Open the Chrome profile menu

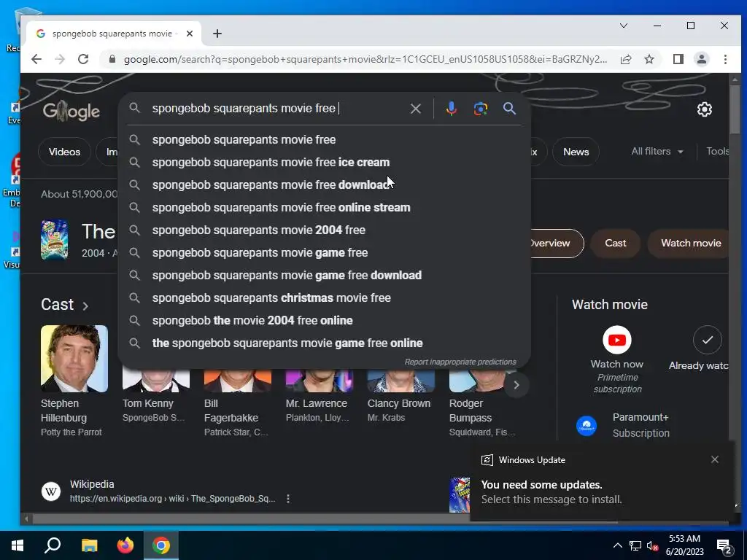pyautogui.click(x=701, y=59)
